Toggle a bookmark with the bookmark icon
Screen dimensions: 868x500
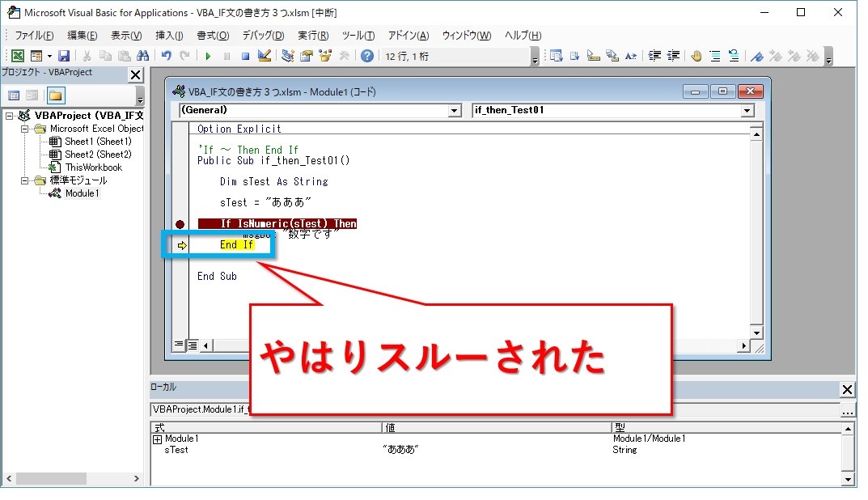coord(758,55)
